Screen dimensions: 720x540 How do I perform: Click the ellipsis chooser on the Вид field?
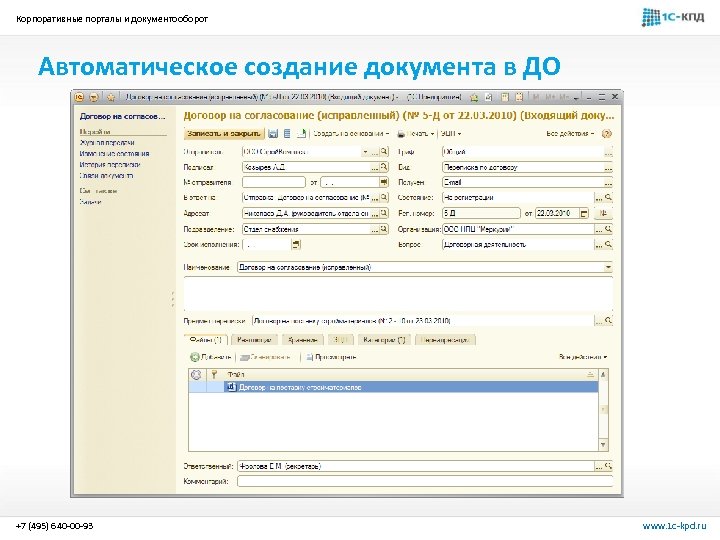tap(608, 167)
